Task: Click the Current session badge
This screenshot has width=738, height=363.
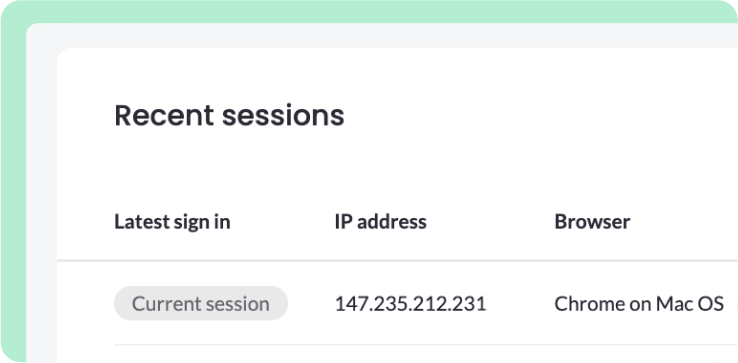Action: 201,304
